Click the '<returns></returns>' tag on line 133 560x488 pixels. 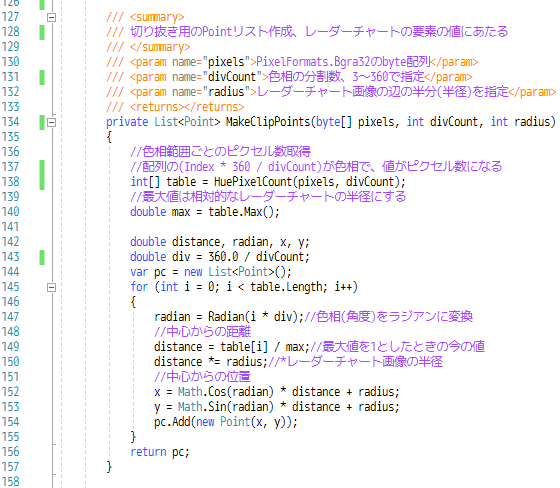click(187, 107)
